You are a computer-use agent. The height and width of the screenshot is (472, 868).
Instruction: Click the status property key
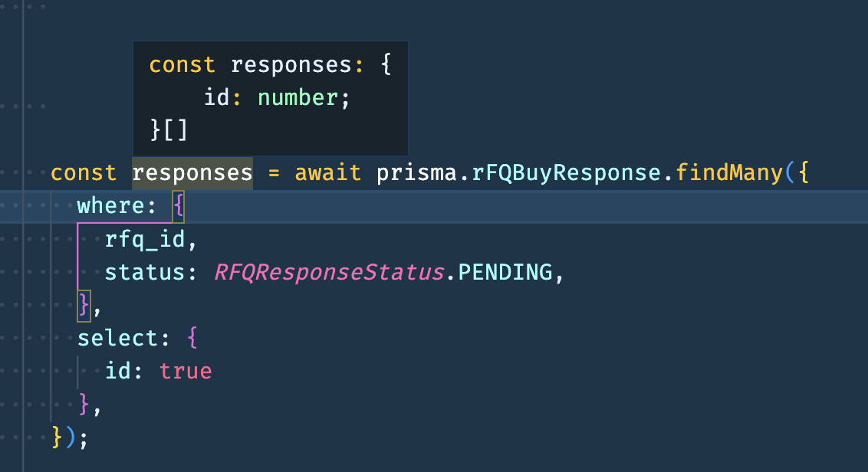pos(146,272)
